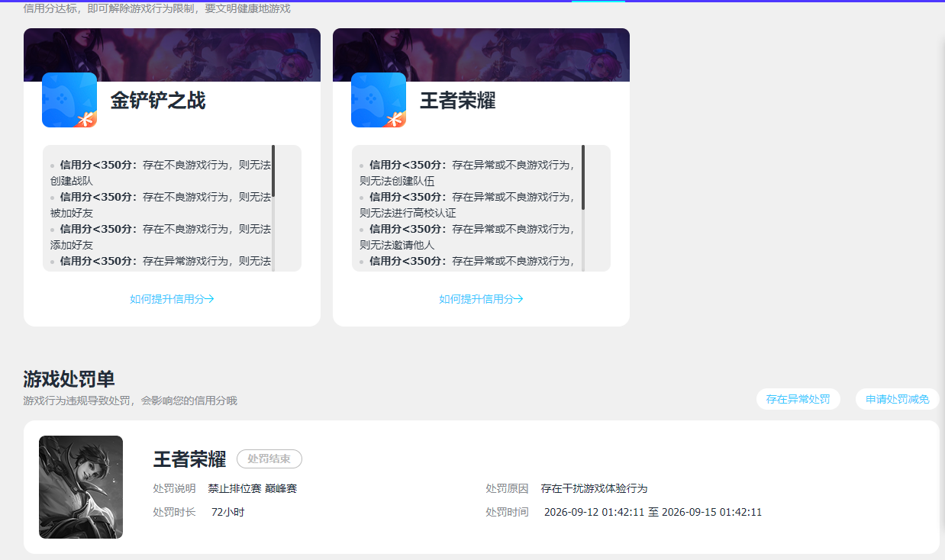Select the 王者荣耀 card title at top
The image size is (945, 560).
[458, 101]
